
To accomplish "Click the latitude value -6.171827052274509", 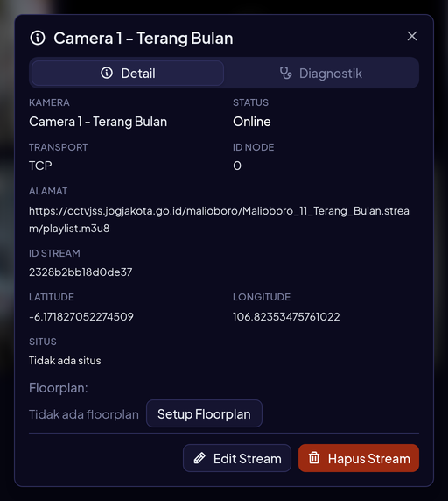I will [x=81, y=317].
